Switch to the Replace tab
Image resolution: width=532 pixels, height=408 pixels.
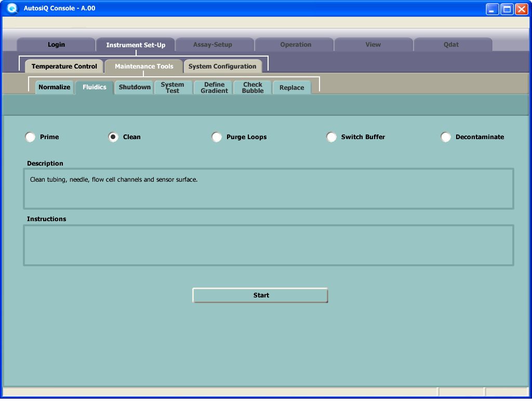point(291,87)
